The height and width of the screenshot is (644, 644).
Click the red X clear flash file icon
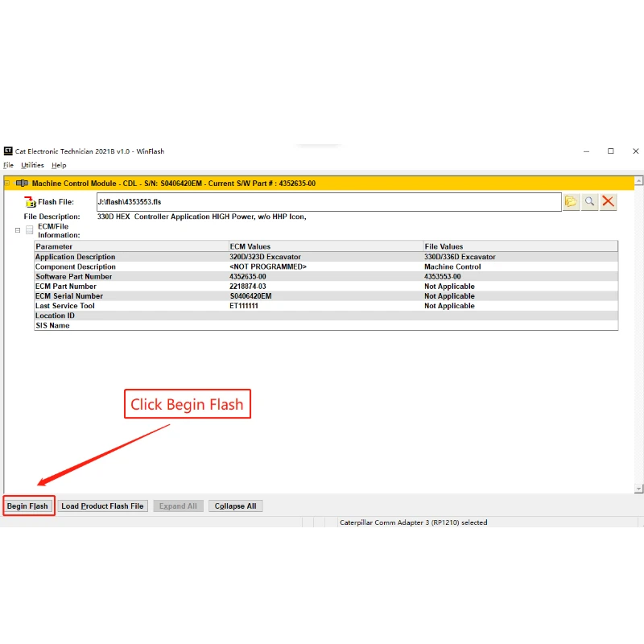(x=608, y=202)
